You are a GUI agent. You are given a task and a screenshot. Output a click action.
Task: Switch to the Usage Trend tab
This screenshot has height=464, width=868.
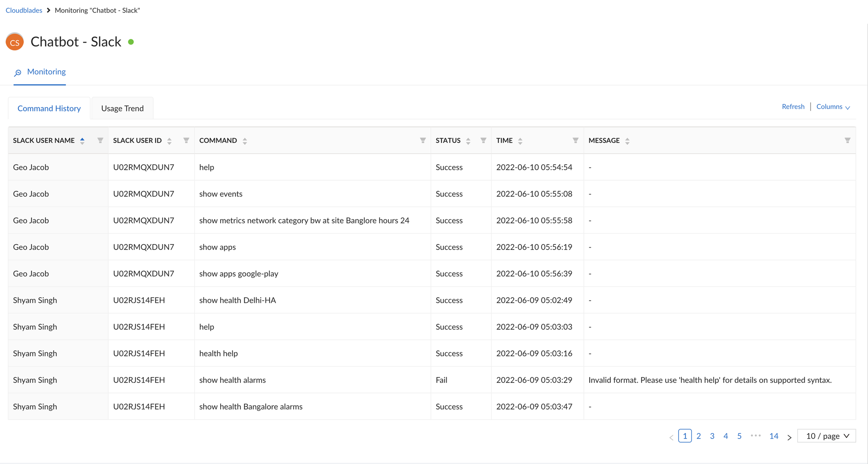tap(122, 108)
